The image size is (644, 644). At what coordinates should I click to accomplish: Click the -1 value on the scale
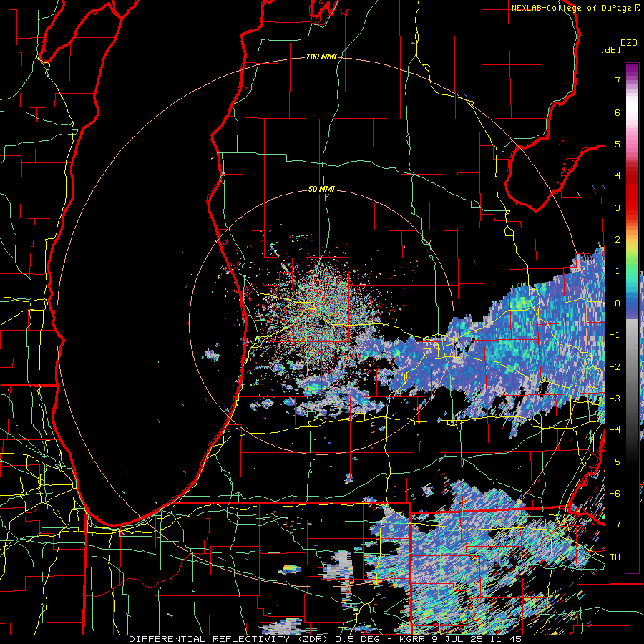[615, 335]
